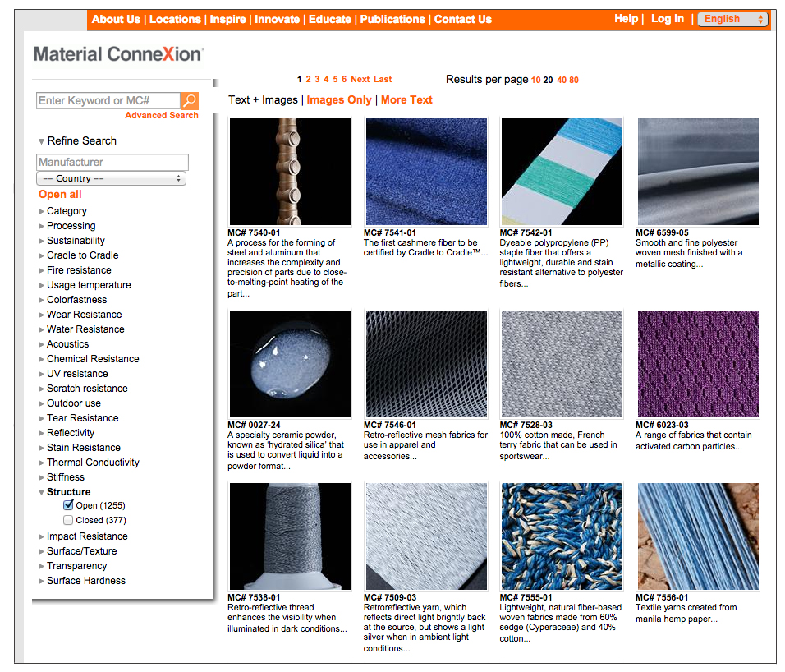The image size is (785, 672).
Task: Switch to Images Only view
Action: (339, 99)
